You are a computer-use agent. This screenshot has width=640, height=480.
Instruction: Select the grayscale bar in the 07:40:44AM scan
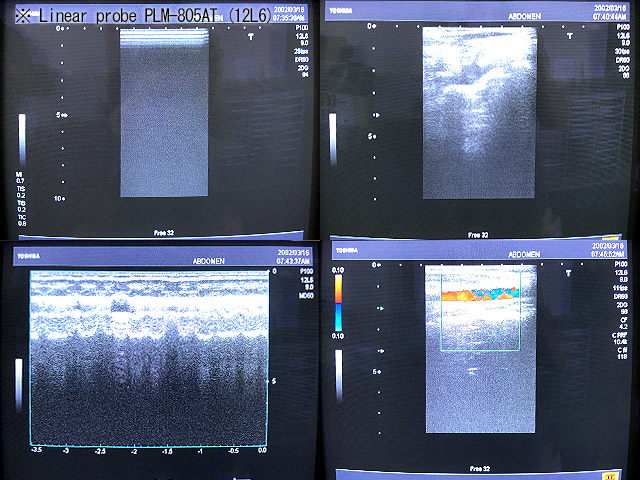[333, 139]
